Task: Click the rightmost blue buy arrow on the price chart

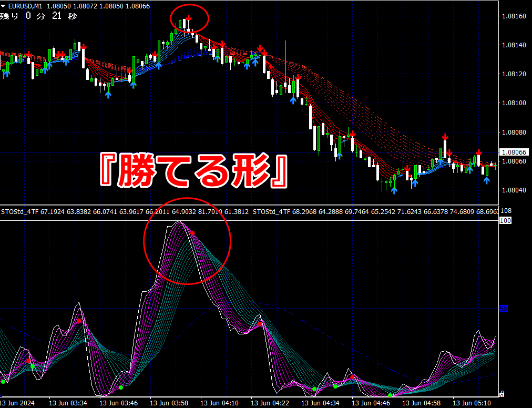Action: tap(487, 180)
